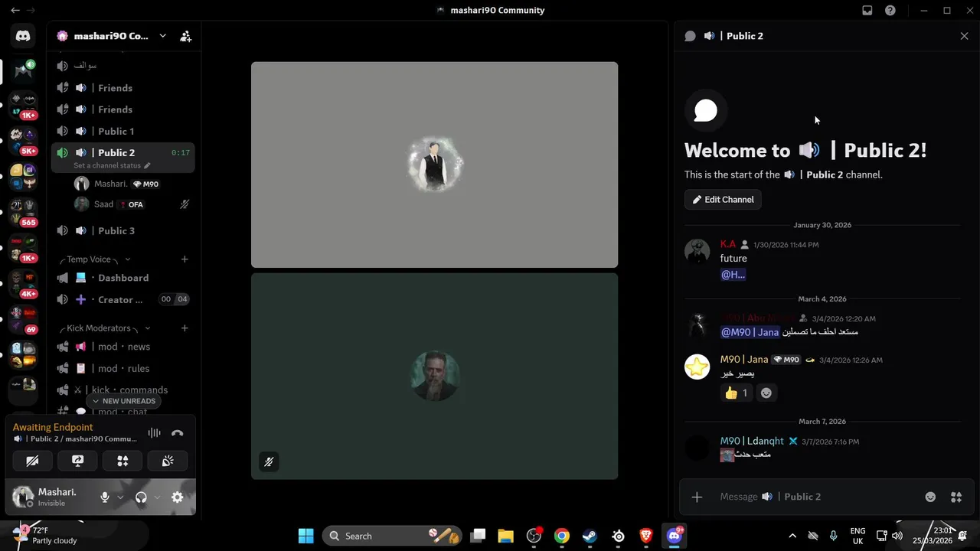This screenshot has height=551, width=980.
Task: Open the Dashboard channel
Action: click(x=123, y=278)
